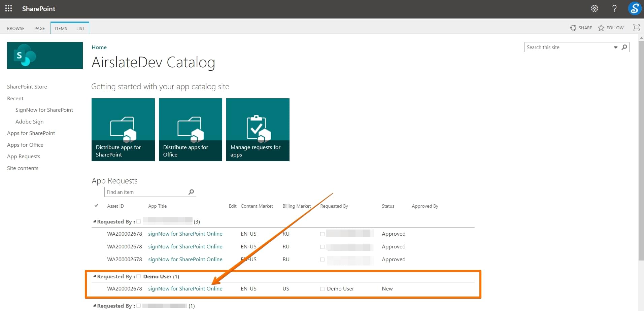
Task: Sort by Requested By column header
Action: coord(334,206)
